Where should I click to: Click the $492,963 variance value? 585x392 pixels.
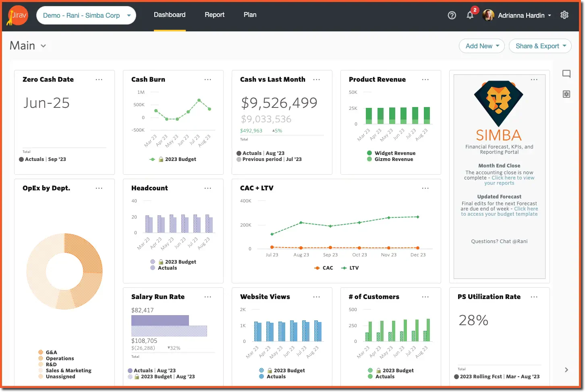[251, 131]
